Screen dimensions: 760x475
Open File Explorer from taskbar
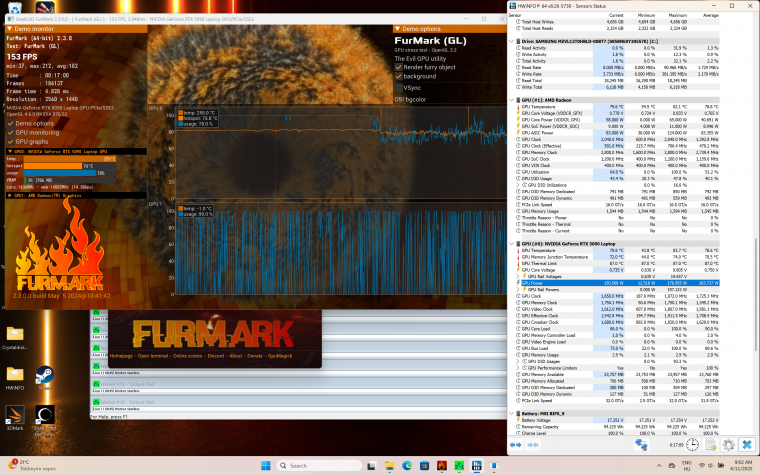point(389,466)
